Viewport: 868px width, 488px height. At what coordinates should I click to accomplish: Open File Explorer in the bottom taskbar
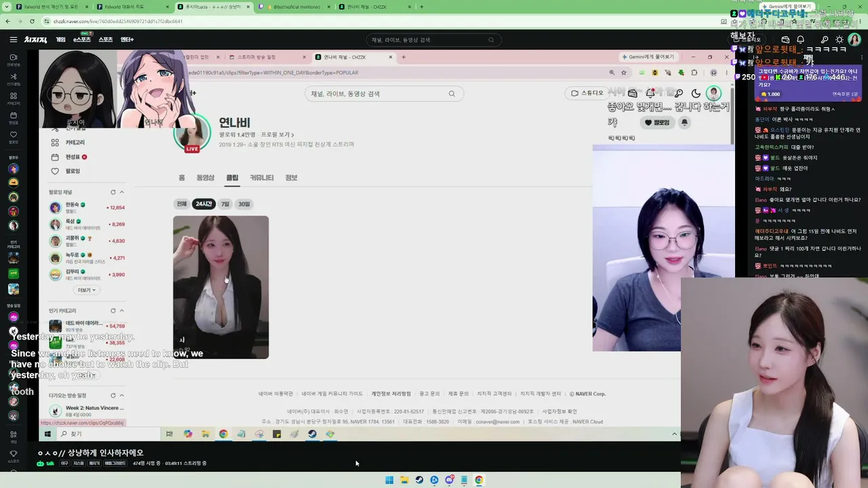pyautogui.click(x=404, y=480)
